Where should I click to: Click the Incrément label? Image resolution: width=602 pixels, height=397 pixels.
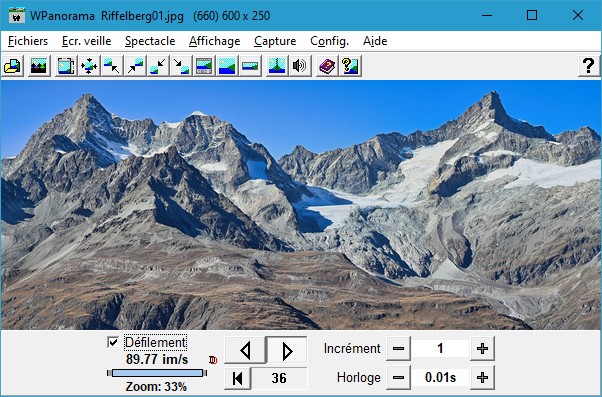point(352,349)
